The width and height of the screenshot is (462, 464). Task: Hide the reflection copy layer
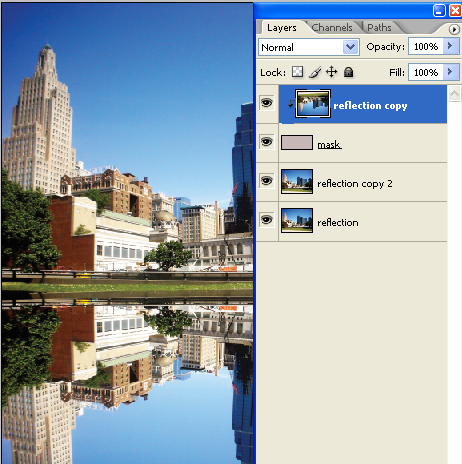click(x=267, y=103)
